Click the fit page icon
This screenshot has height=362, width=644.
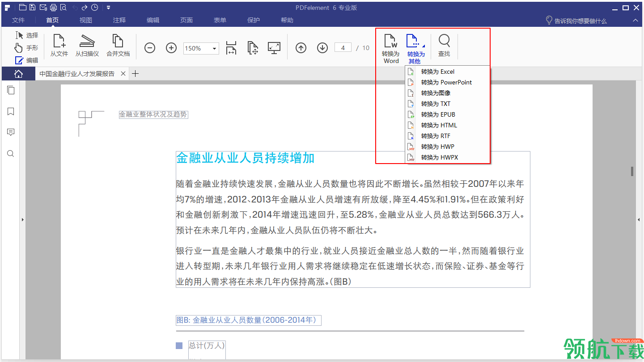tap(253, 48)
